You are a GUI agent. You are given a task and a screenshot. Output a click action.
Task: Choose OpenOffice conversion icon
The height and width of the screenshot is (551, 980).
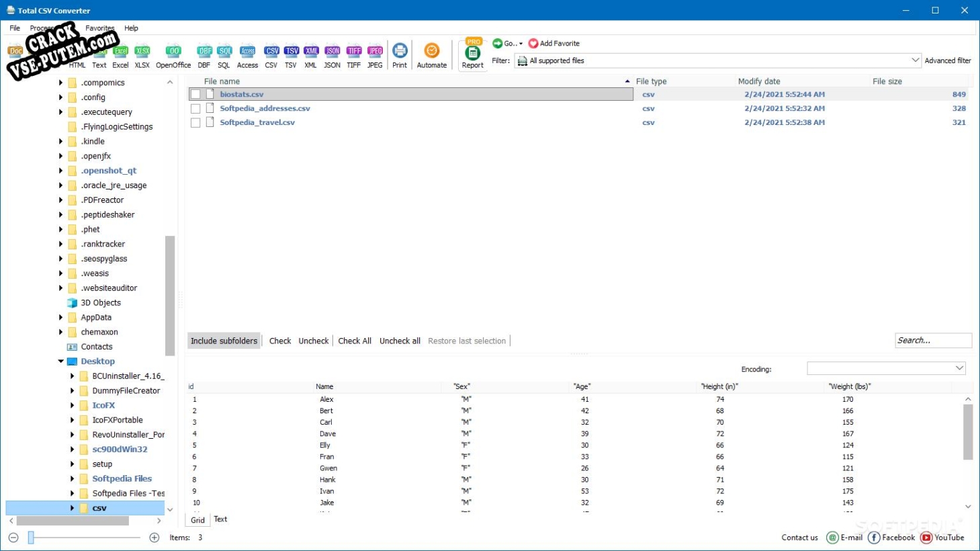tap(173, 56)
